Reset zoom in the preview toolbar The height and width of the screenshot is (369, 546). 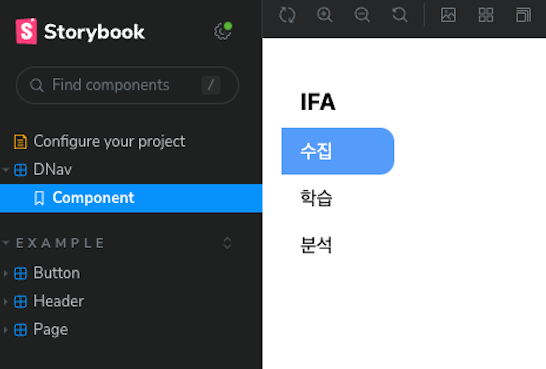tap(399, 15)
